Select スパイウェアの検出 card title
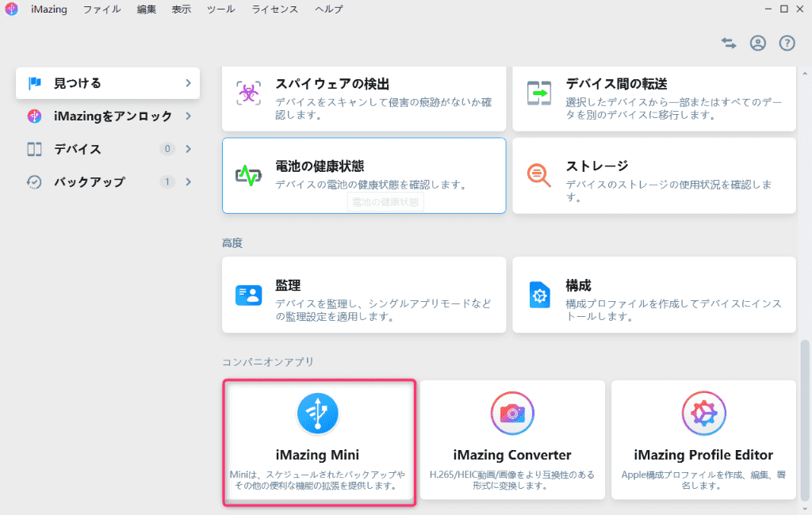 tap(332, 84)
